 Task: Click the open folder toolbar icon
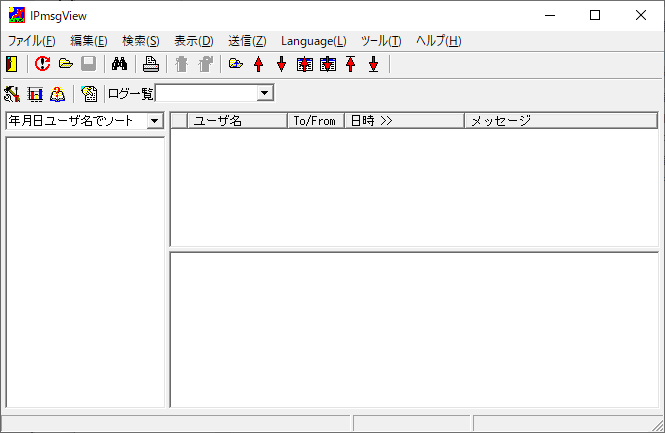pyautogui.click(x=66, y=64)
